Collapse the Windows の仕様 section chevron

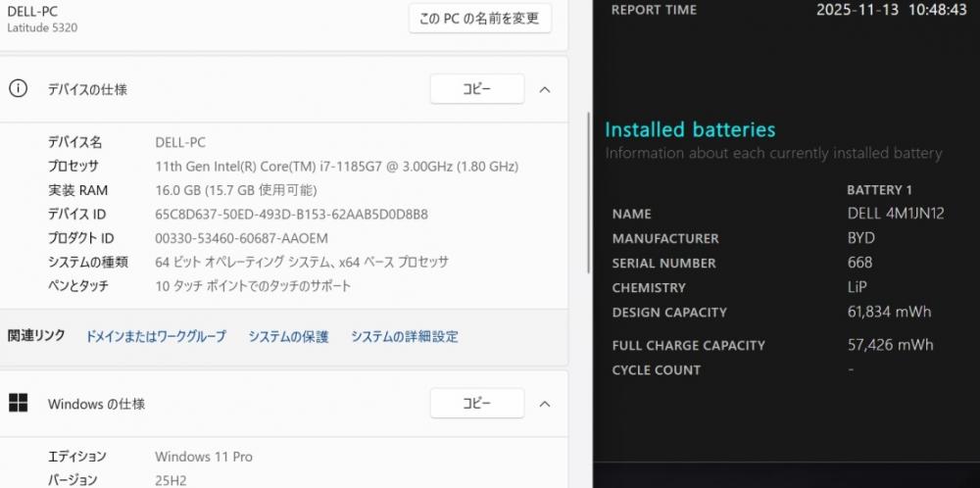(x=544, y=404)
